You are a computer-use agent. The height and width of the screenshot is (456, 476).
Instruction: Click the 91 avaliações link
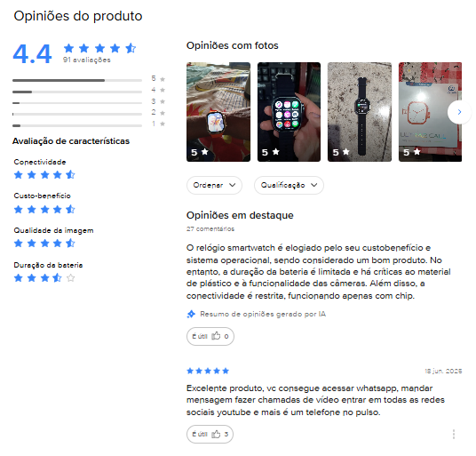click(86, 60)
